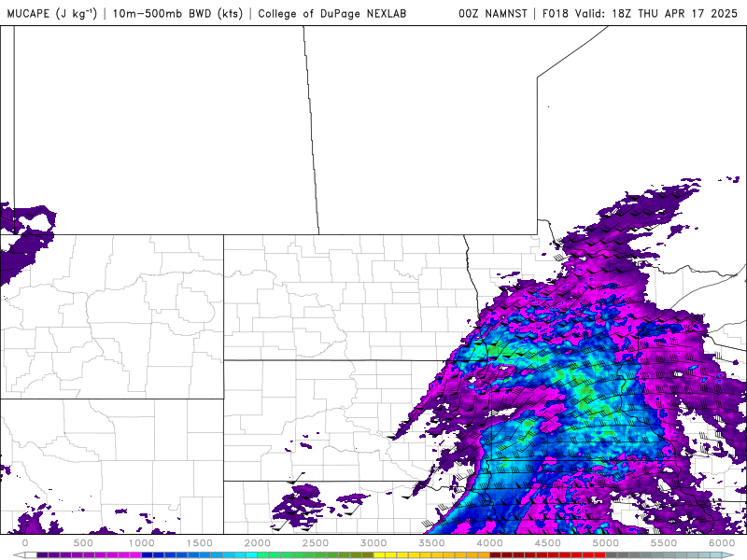Viewport: 747px width, 560px height.
Task: Click the 4500 color bar label
Action: (x=548, y=543)
